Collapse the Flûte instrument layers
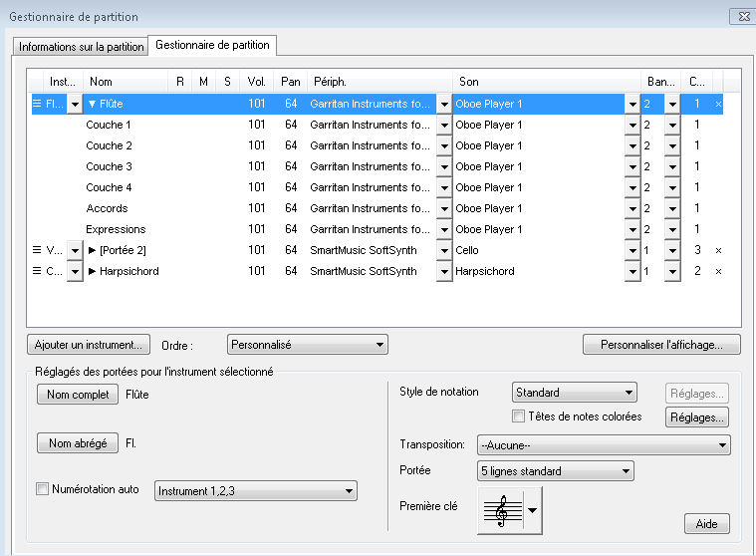This screenshot has height=556, width=756. [x=93, y=104]
